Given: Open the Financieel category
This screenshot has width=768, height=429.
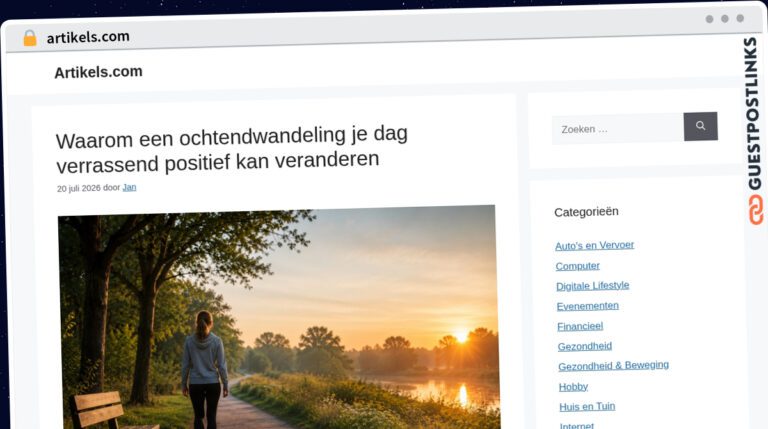Looking at the screenshot, I should click(x=580, y=326).
